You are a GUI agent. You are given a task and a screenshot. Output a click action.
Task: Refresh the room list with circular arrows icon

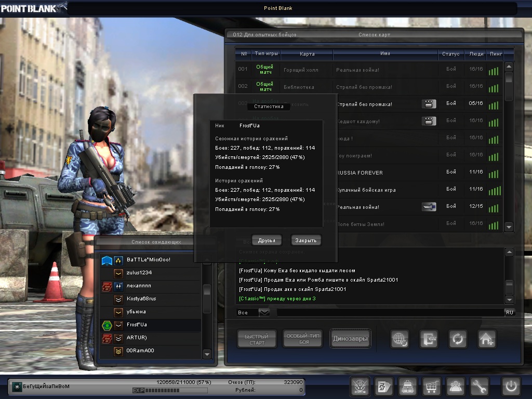458,339
